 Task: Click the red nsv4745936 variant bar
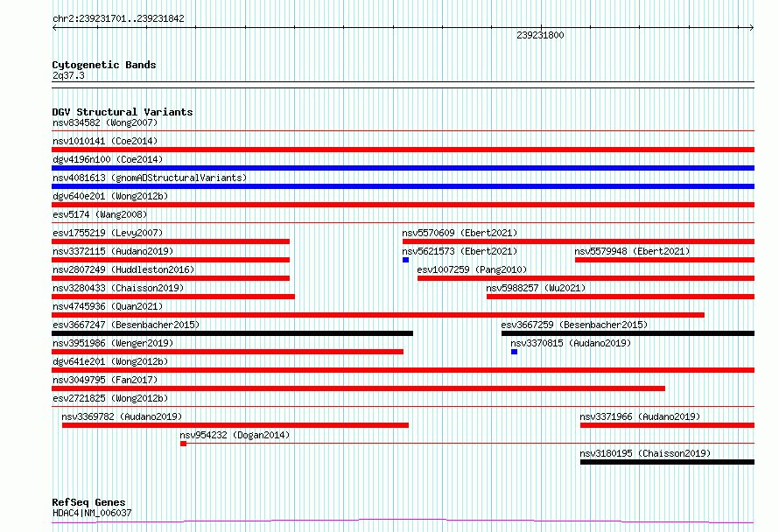coord(378,315)
